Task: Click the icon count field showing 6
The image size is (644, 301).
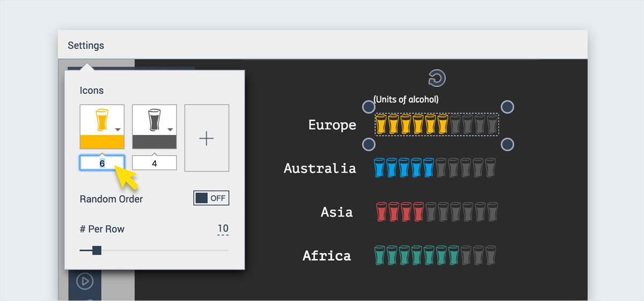Action: 102,163
